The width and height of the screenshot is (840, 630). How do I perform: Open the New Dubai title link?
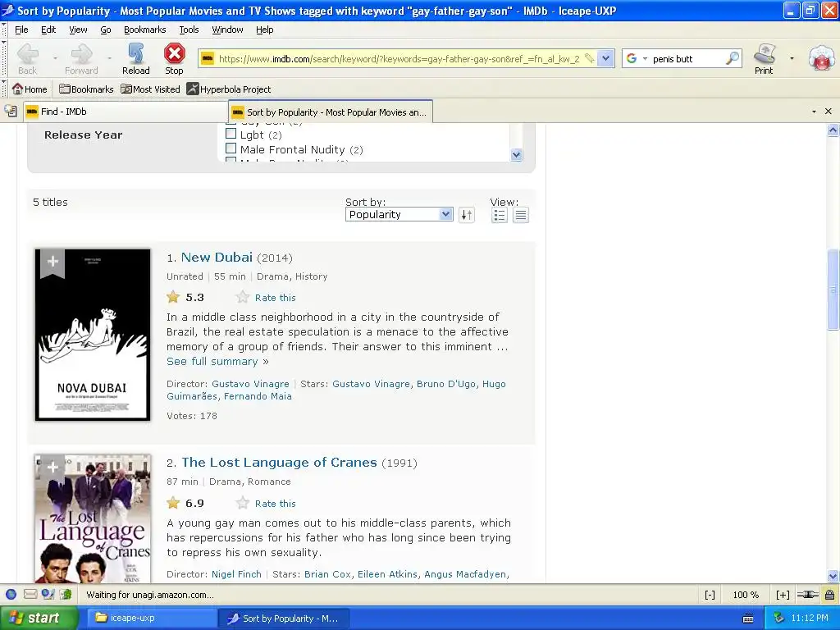pyautogui.click(x=217, y=257)
